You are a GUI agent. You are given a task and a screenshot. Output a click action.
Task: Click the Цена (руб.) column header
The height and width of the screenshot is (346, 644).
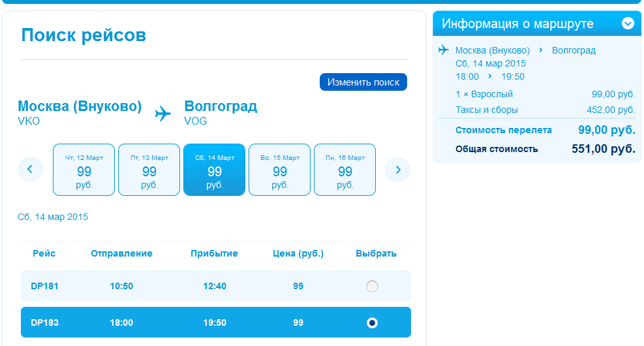298,253
